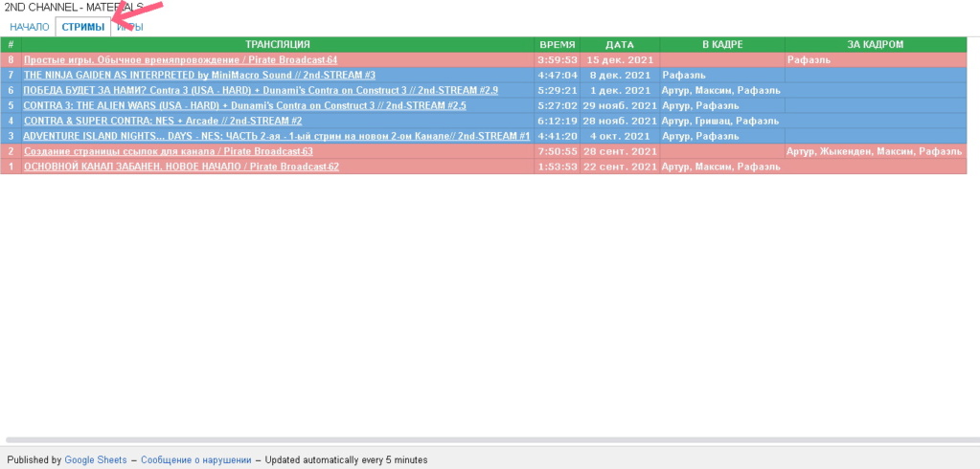Select the time cell 4:47:04

(x=557, y=75)
